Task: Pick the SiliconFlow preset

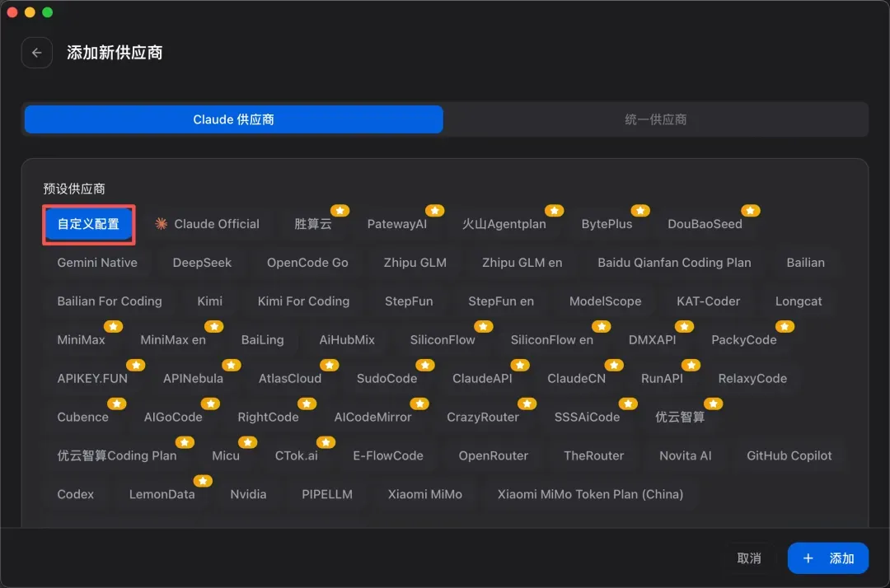Action: [443, 339]
